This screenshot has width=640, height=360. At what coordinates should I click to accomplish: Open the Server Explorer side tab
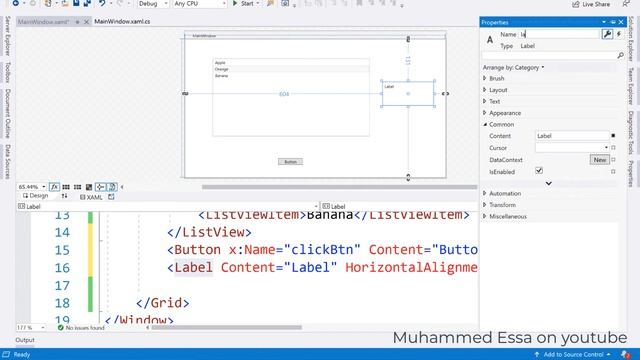tap(7, 36)
